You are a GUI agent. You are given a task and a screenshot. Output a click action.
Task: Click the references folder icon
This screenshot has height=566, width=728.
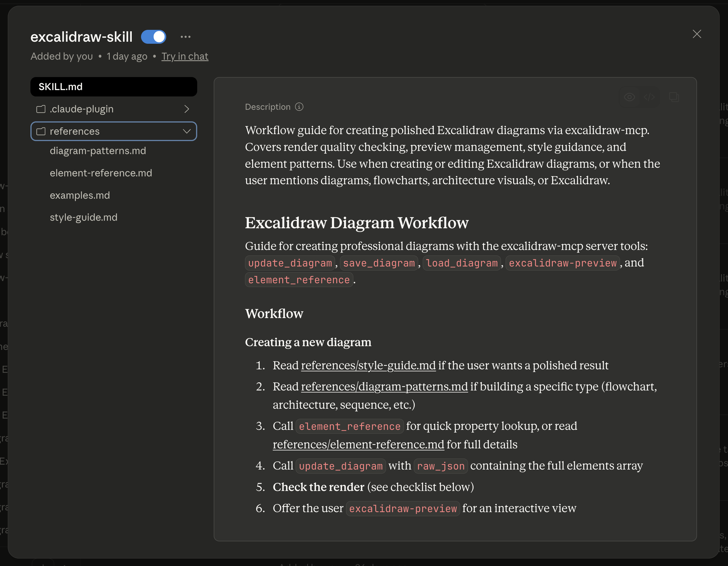pyautogui.click(x=41, y=131)
